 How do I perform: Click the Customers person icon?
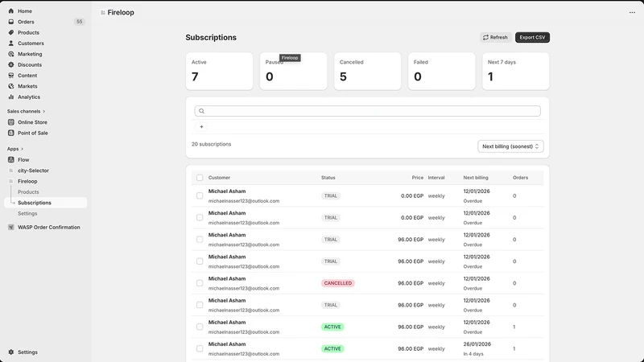11,43
